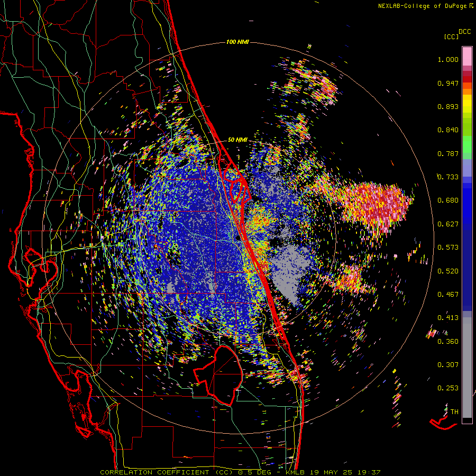Image resolution: width=476 pixels, height=476 pixels.
Task: Pick the gray lower color bar segment
Action: click(x=467, y=368)
